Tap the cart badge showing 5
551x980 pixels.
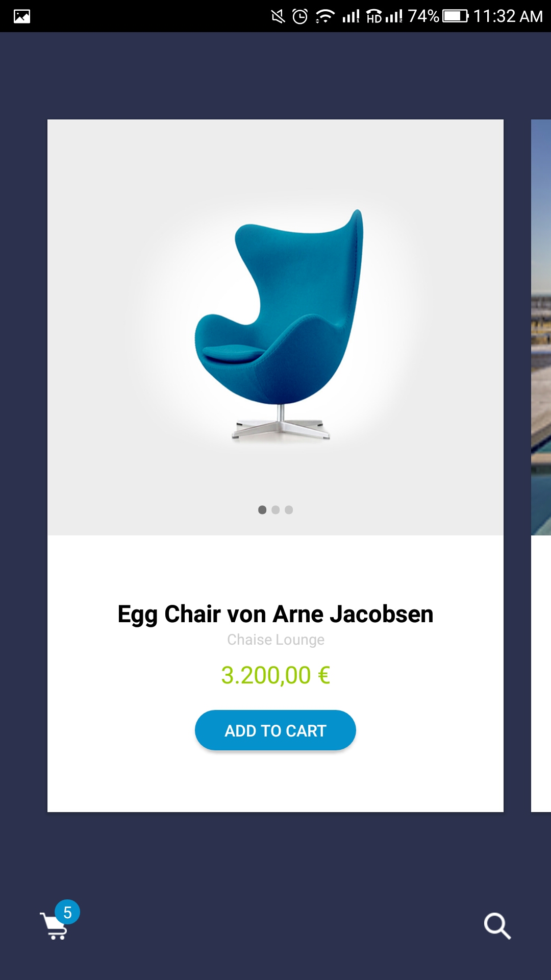67,912
